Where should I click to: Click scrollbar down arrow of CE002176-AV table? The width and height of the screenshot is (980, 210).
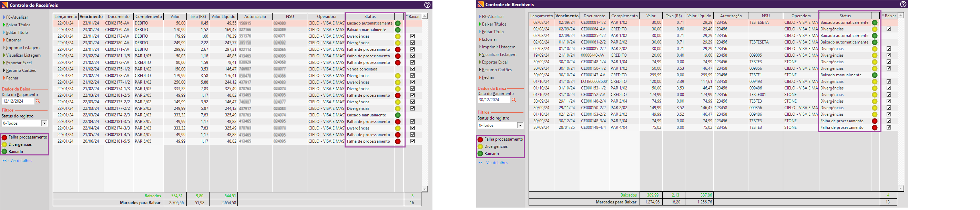point(425,189)
